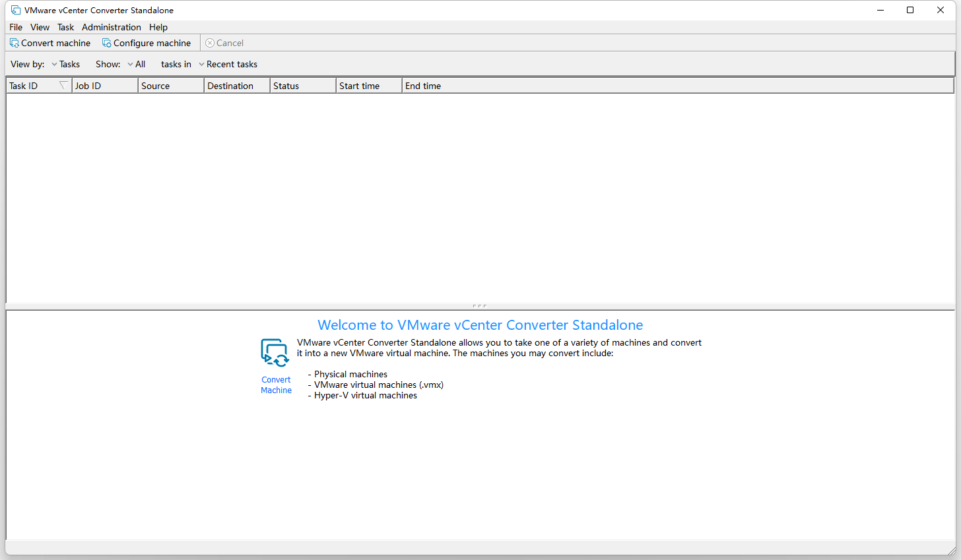961x560 pixels.
Task: Open the Task menu
Action: (65, 27)
